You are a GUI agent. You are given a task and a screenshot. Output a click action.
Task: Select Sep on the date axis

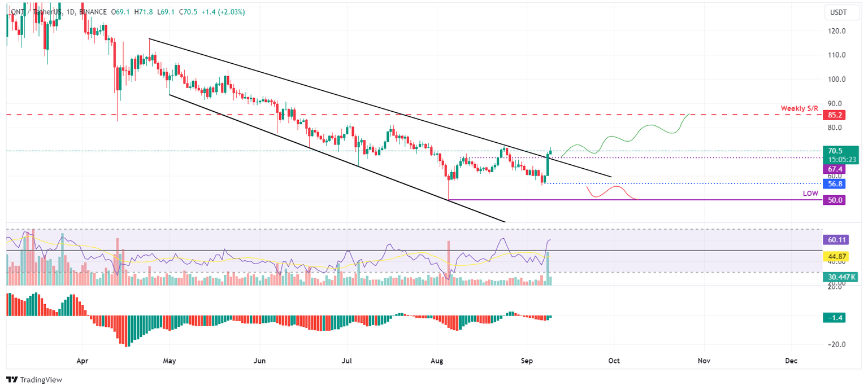point(527,361)
